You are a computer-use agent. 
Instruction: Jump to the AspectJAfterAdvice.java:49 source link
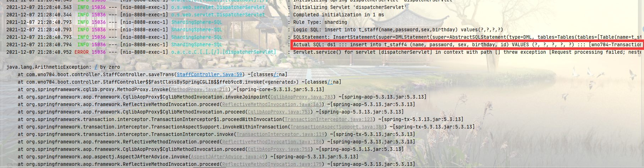tap(228, 157)
